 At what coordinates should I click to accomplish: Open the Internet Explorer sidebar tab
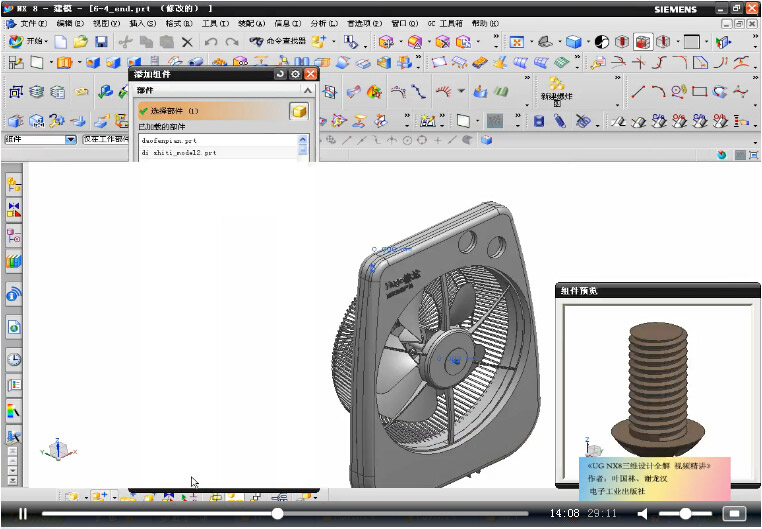[14, 327]
